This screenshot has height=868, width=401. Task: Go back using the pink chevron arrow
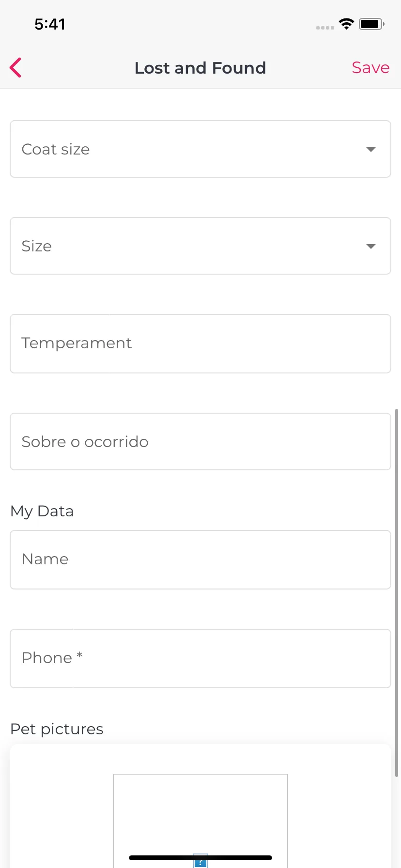pyautogui.click(x=15, y=67)
